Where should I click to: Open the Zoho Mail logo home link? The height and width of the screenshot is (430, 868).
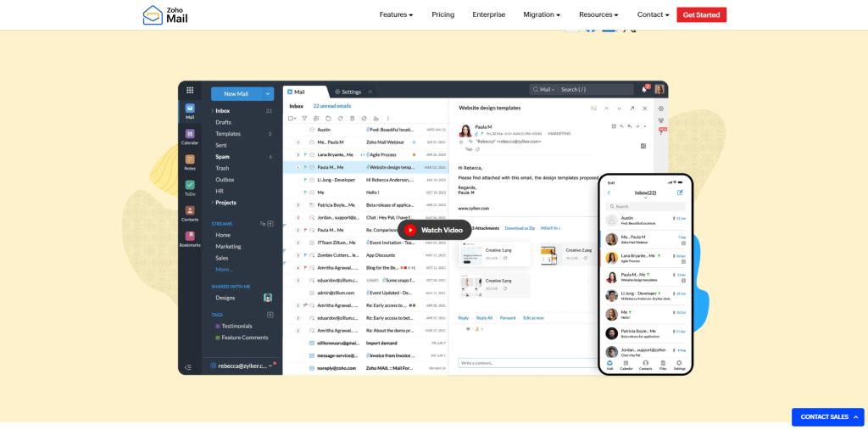(165, 15)
